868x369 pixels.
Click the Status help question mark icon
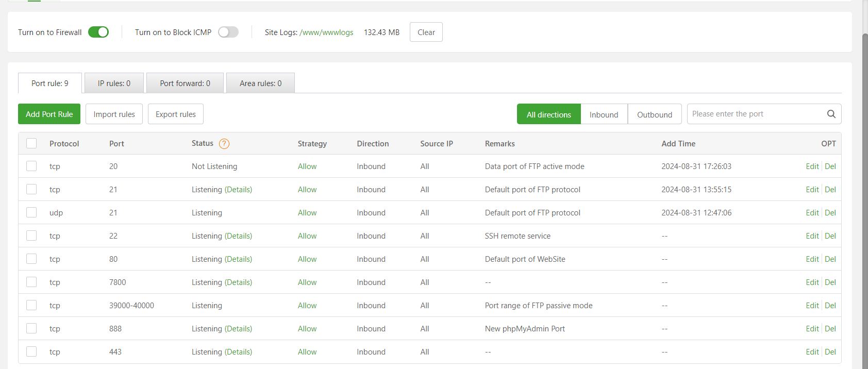[x=224, y=144]
